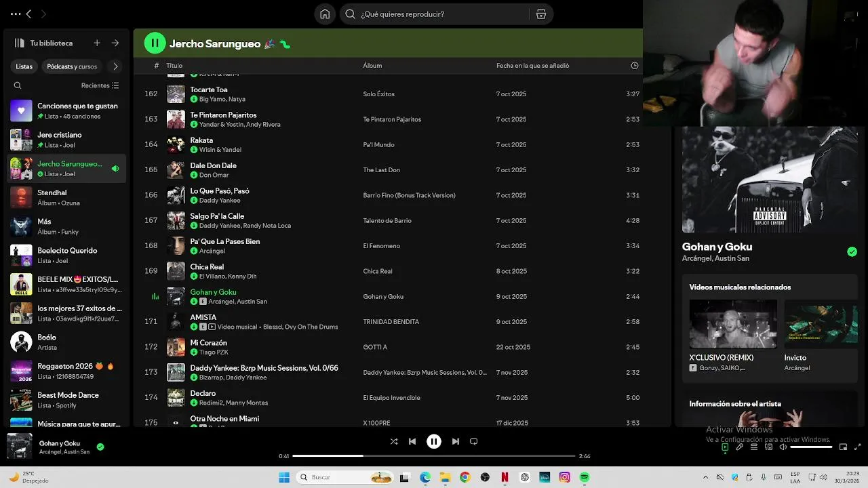Open the Home (Inicio) button
Viewport: 868px width, 488px height.
point(325,14)
